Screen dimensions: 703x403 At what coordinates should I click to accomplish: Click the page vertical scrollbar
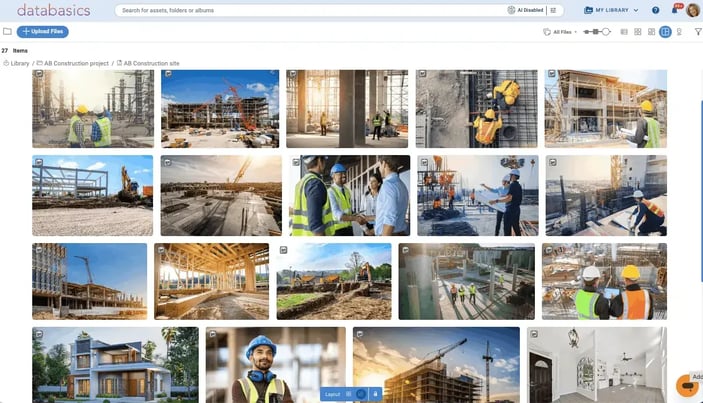(701, 192)
